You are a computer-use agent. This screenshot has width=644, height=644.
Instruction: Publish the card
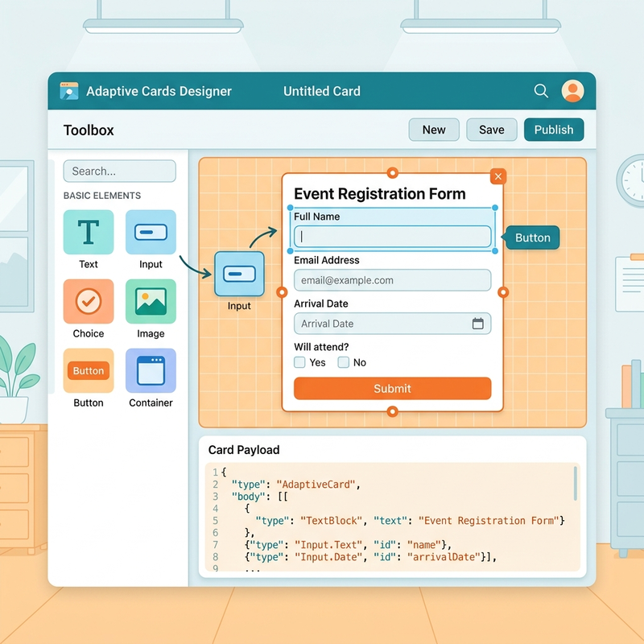[554, 130]
